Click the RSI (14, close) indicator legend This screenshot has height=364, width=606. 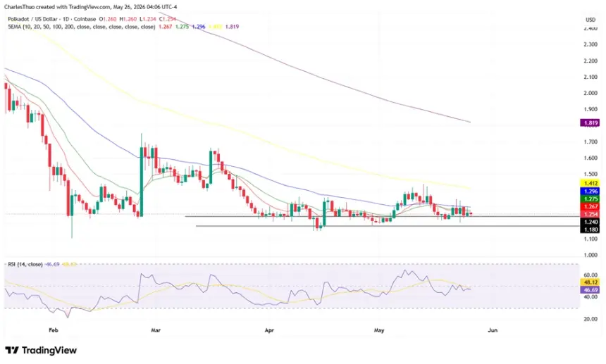coord(25,265)
